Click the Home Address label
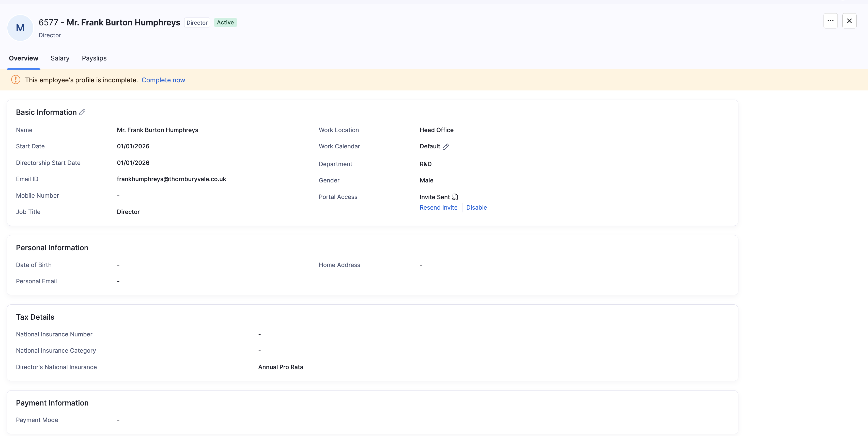The height and width of the screenshot is (436, 868). tap(339, 265)
